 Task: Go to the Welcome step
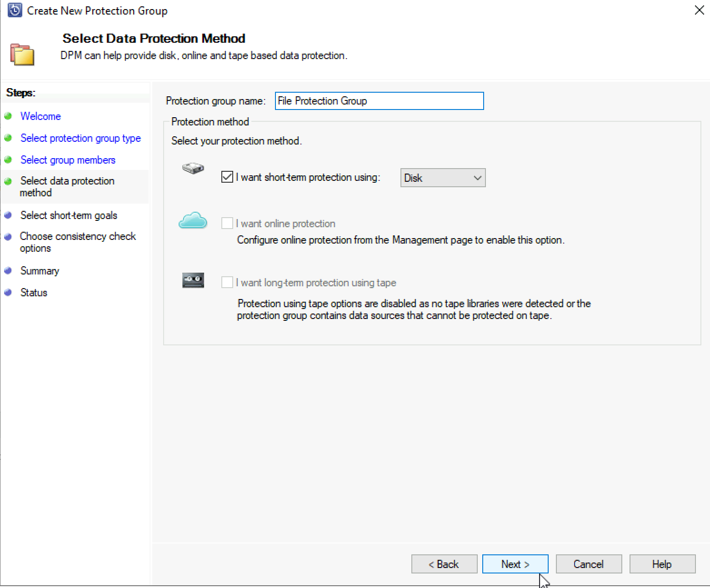point(40,116)
